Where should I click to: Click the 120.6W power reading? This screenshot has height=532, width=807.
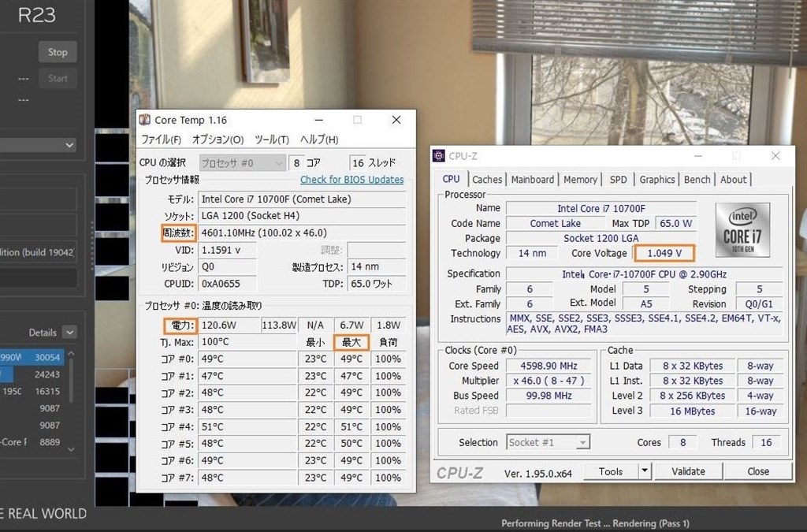point(229,326)
